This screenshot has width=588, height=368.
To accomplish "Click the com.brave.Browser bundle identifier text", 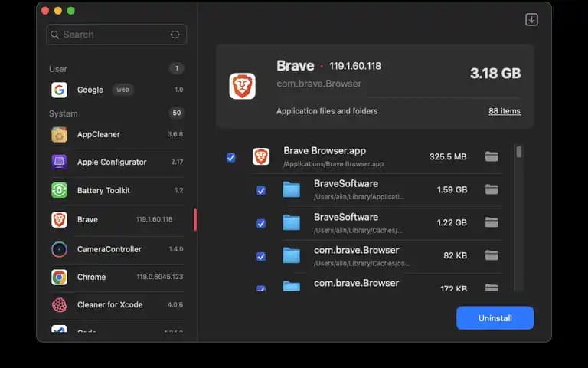I will (x=318, y=84).
